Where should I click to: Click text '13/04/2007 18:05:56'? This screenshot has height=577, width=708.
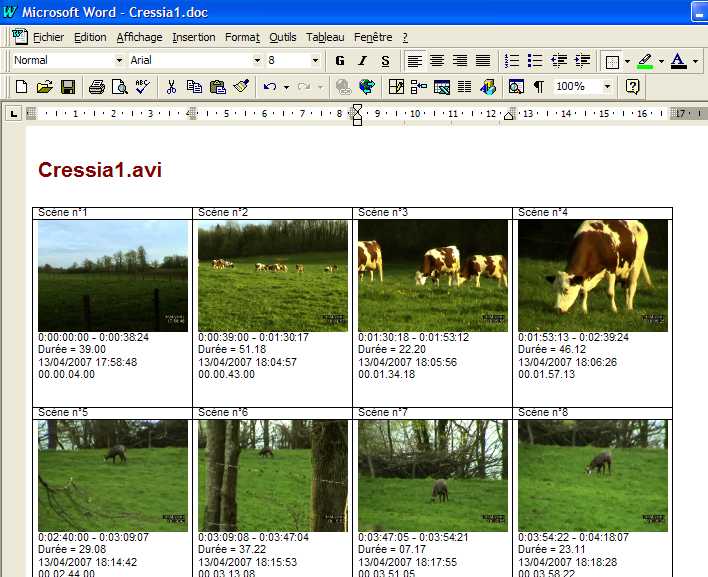(x=407, y=362)
